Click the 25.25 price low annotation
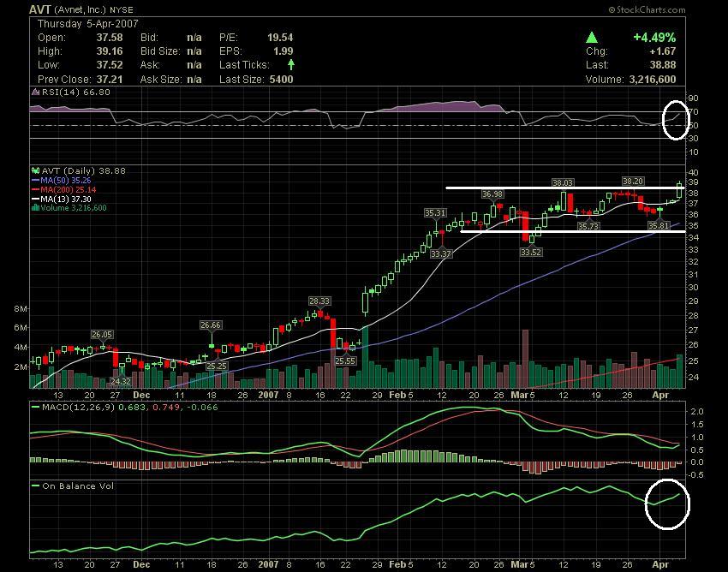The image size is (728, 572). (x=217, y=366)
